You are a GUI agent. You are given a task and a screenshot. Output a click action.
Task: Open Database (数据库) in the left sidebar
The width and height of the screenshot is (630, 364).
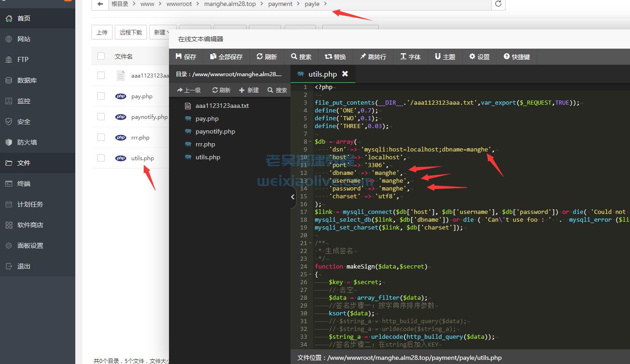[x=27, y=80]
